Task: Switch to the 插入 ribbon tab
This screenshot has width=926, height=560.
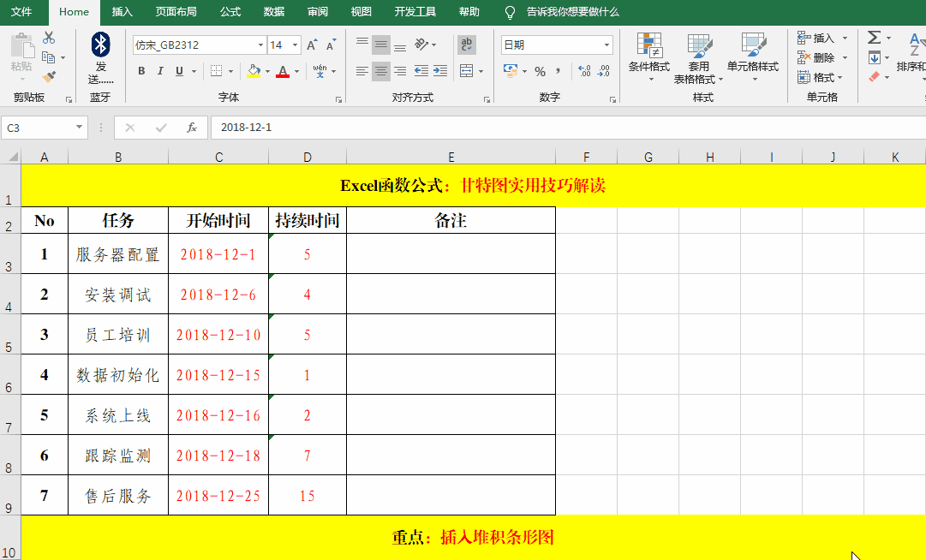Action: click(x=122, y=12)
